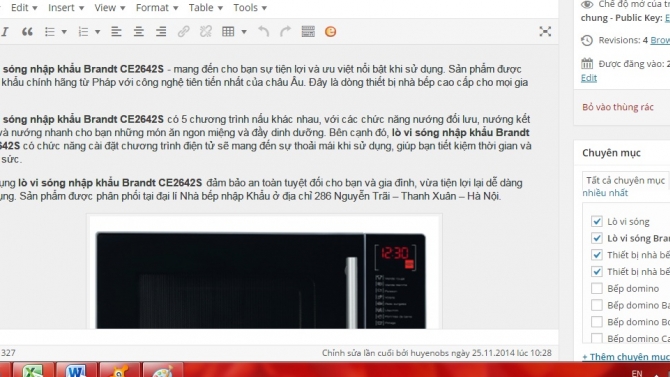Insert or edit link
This screenshot has width=670, height=377.
(183, 32)
